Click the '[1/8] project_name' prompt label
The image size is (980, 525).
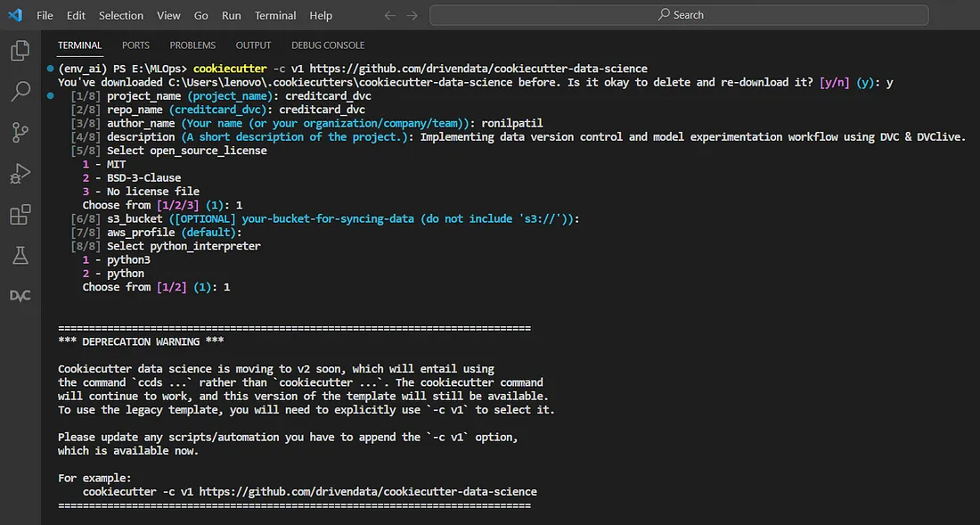pos(127,95)
